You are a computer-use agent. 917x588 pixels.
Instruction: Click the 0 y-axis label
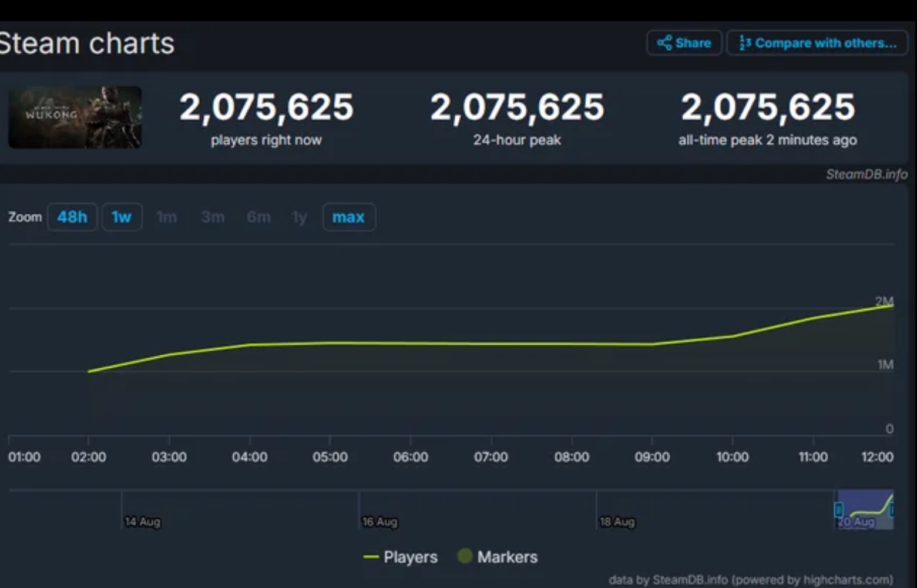[x=889, y=429]
